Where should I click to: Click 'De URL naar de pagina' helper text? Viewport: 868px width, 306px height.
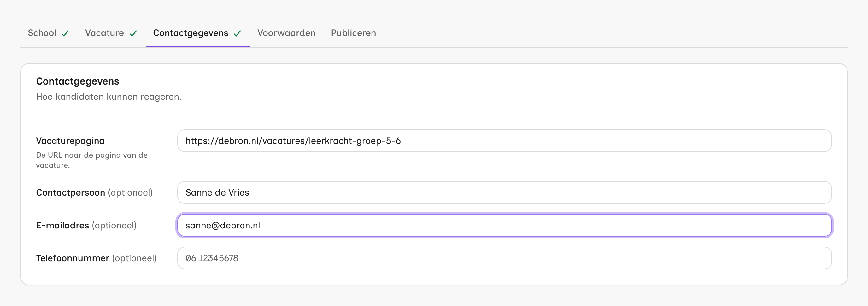(x=92, y=160)
